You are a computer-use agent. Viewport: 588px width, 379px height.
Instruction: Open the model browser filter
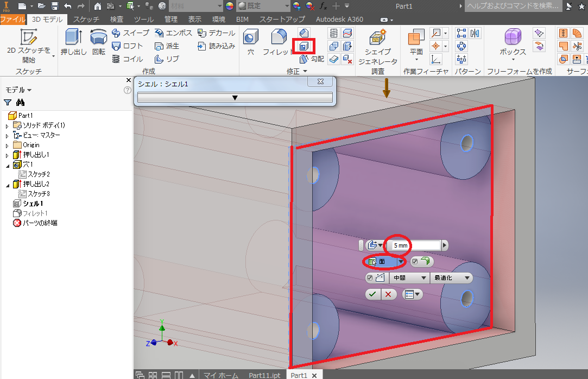coord(8,102)
